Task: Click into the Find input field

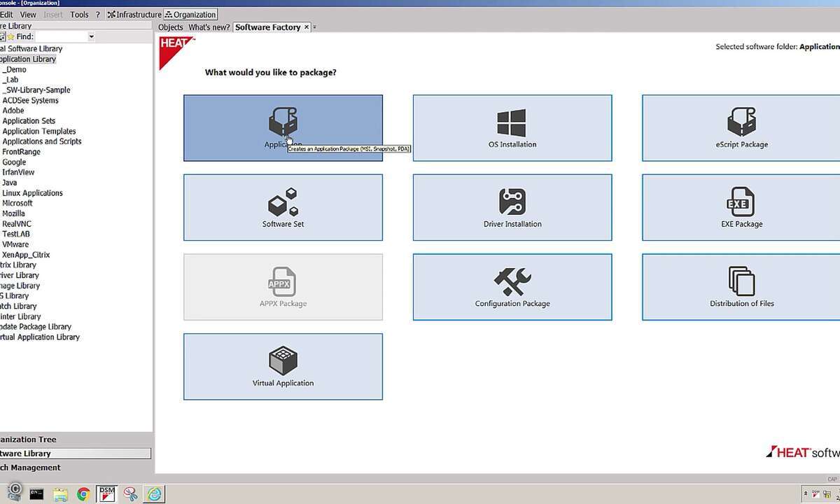Action: coord(61,36)
